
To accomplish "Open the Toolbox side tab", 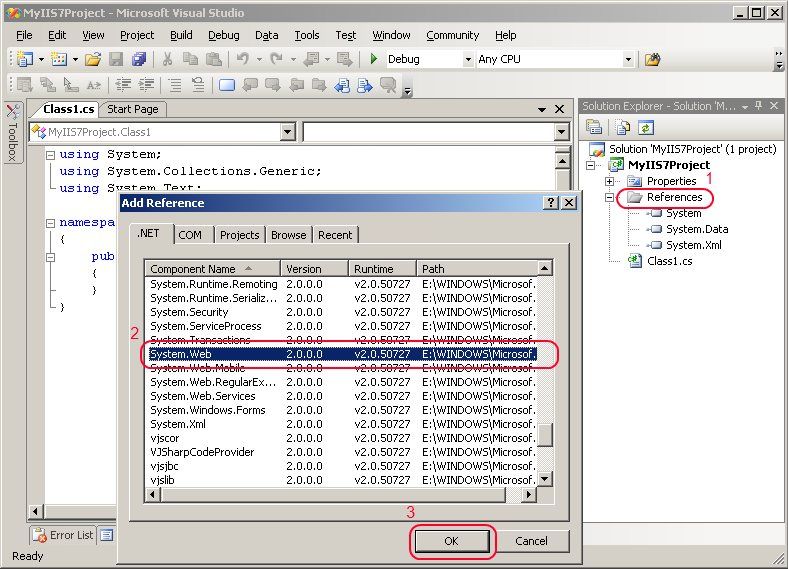I will click(13, 132).
